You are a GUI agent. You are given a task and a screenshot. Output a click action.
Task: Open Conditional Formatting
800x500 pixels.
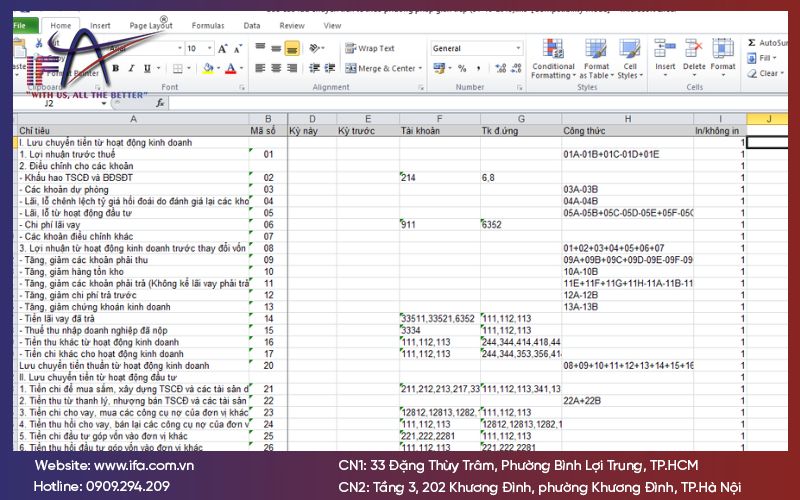(x=553, y=59)
